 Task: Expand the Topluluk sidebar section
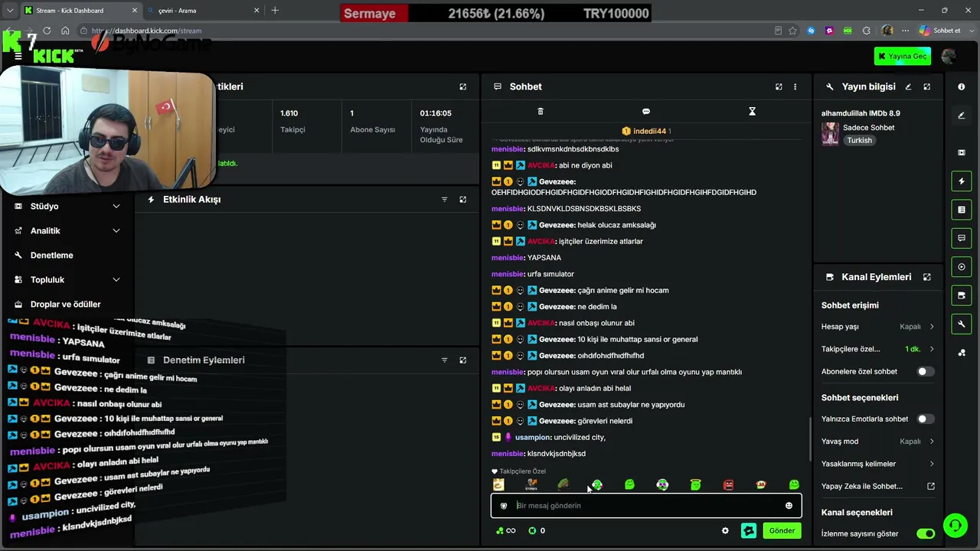click(x=67, y=279)
